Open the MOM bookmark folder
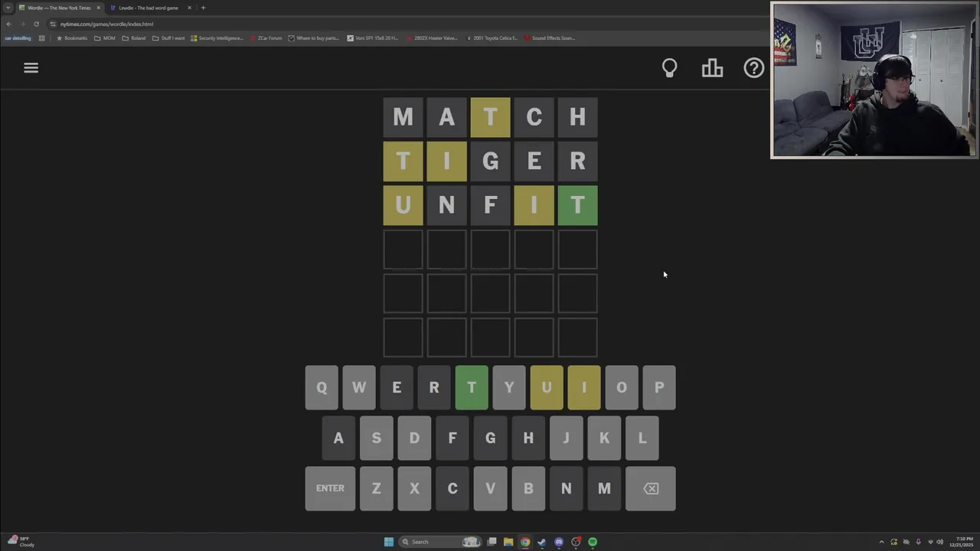Screen dimensions: 980x551 (x=105, y=38)
